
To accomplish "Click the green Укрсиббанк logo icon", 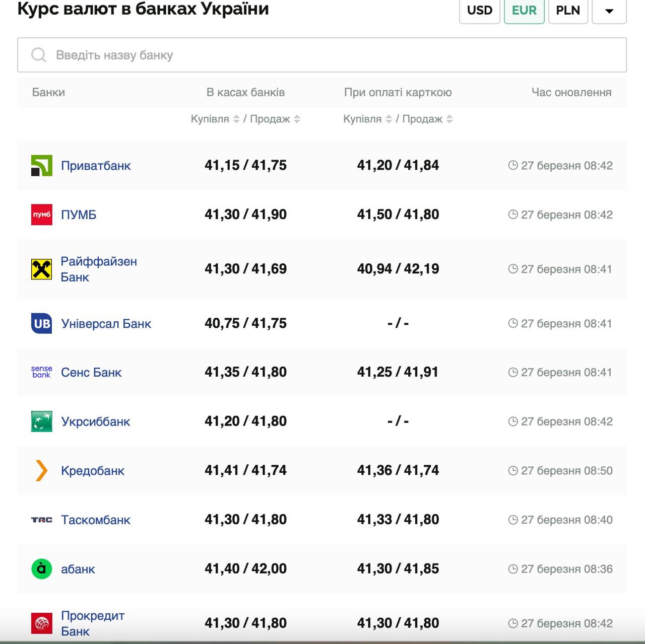I will pos(41,421).
